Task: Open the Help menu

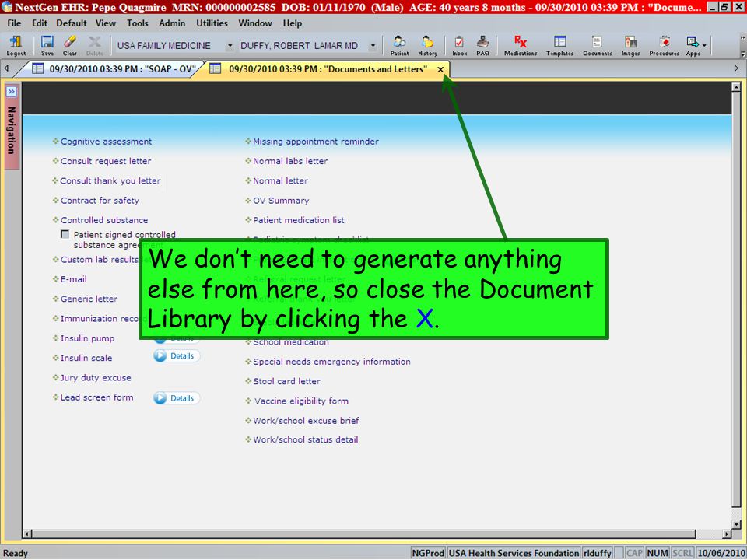Action: point(292,23)
